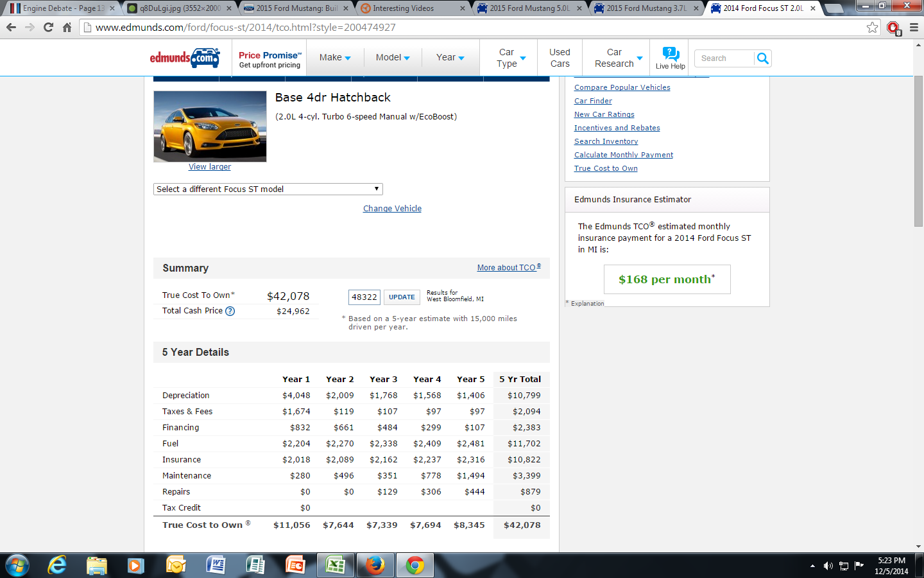The image size is (924, 578).
Task: Expand the Year dropdown menu
Action: 450,57
